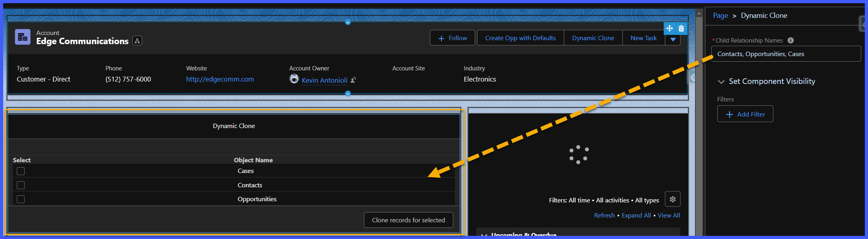This screenshot has height=239, width=868.
Task: Click the move component handle icon
Action: pos(670,28)
